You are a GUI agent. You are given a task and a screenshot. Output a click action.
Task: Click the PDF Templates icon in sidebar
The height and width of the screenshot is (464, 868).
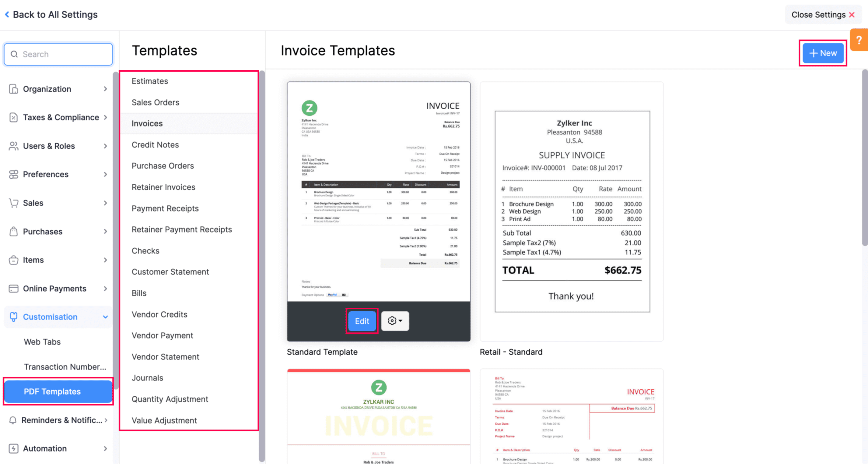coord(52,391)
